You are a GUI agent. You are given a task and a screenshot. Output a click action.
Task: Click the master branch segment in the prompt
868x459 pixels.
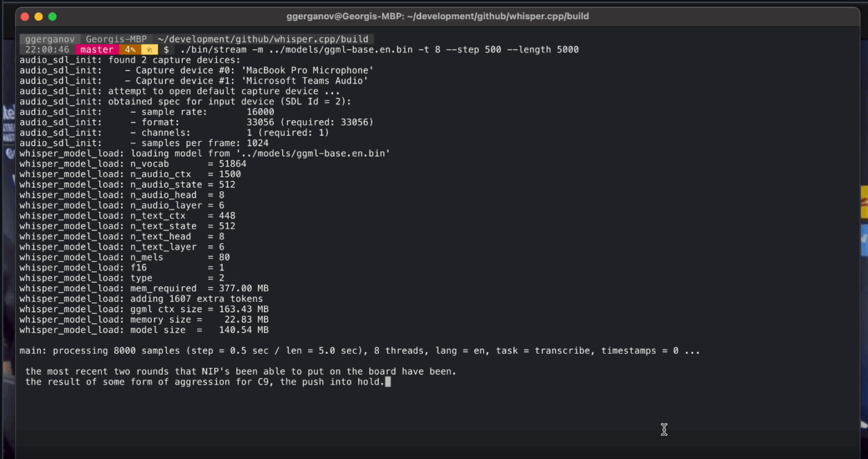97,49
